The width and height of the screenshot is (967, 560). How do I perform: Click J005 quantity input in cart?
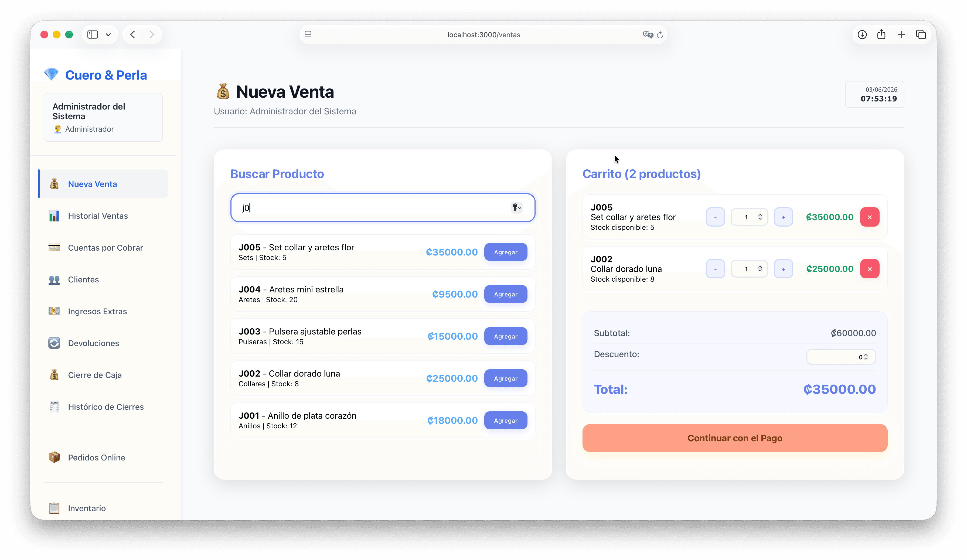pos(749,217)
